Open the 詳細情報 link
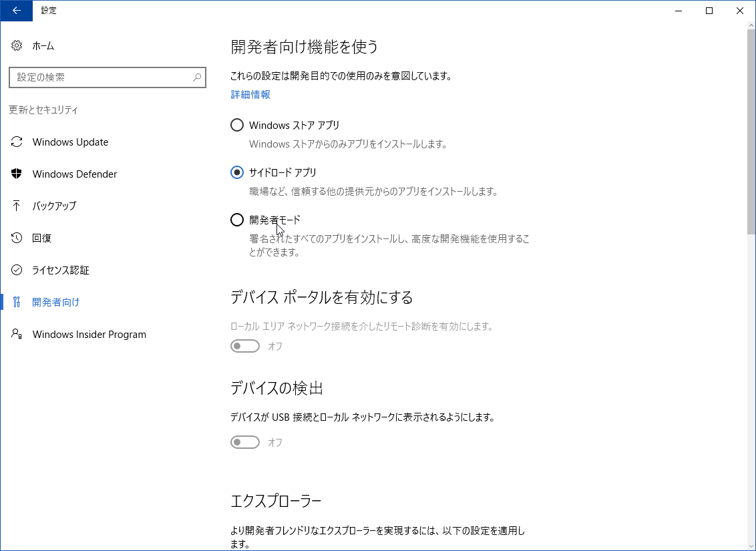Screen dimensions: 756x551 [250, 94]
